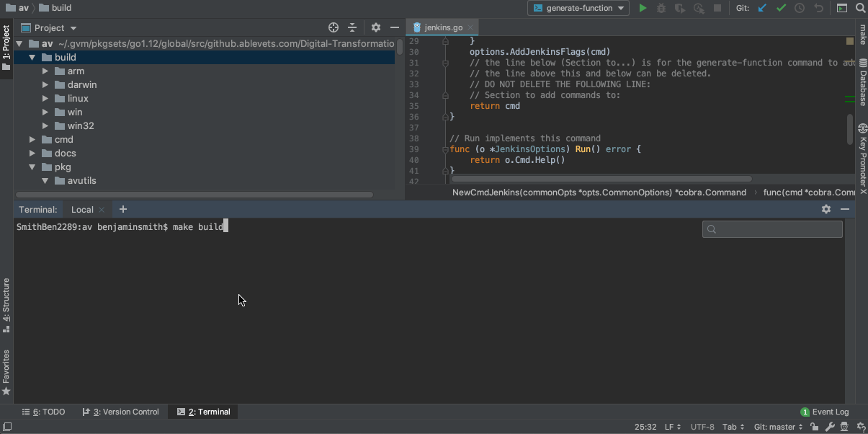Screen dimensions: 868x434
Task: Locate current file in Project tree
Action: click(334, 27)
